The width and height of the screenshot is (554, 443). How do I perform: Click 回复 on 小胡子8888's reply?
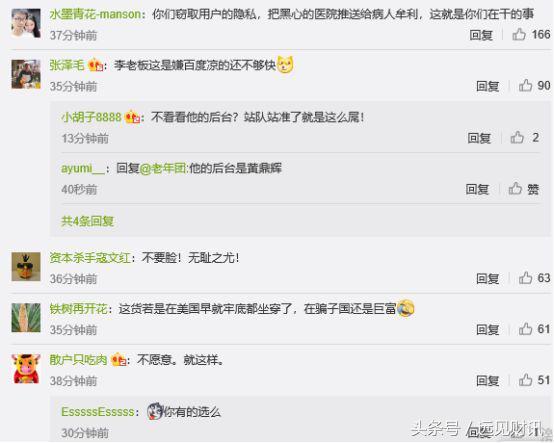click(479, 138)
